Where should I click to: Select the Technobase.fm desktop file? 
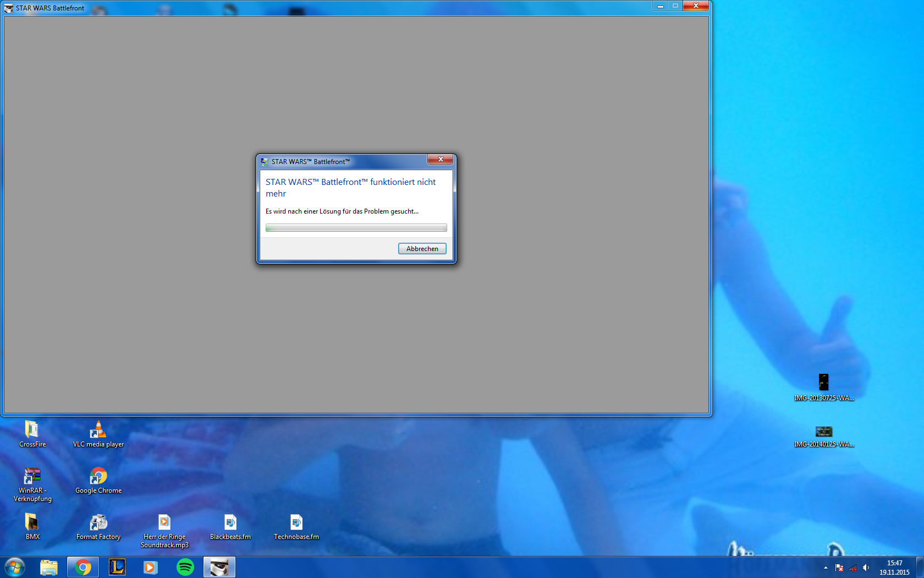click(296, 526)
